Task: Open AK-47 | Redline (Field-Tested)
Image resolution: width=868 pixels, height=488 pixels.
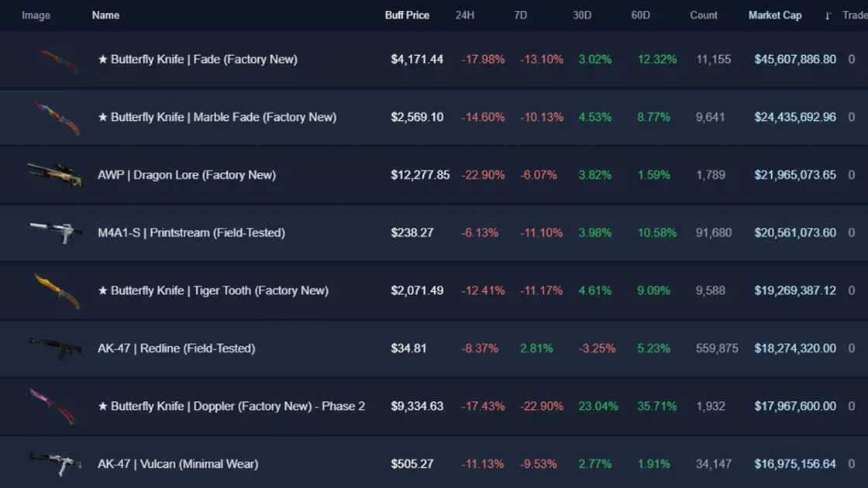Action: (x=177, y=348)
